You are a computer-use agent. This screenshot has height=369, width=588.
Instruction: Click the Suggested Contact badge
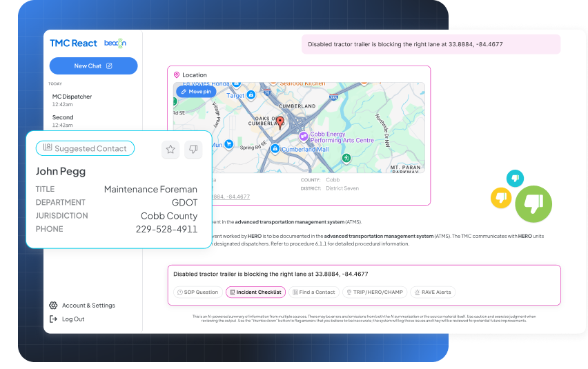pos(85,148)
